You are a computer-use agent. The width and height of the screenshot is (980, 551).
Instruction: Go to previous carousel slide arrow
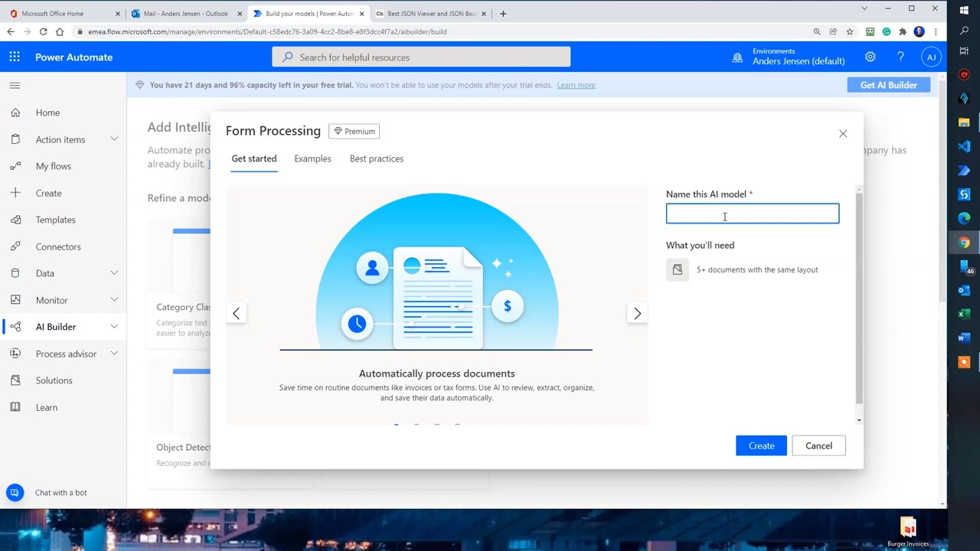point(236,313)
